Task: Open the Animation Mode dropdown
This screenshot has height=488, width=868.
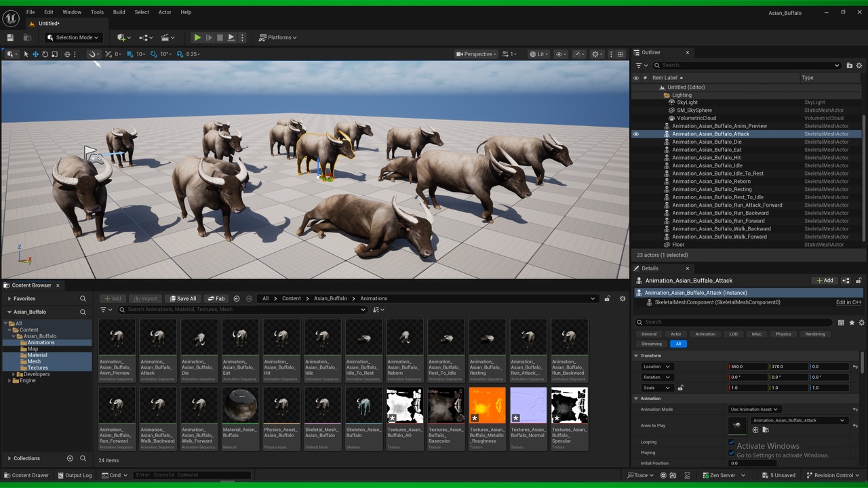Action: point(754,409)
